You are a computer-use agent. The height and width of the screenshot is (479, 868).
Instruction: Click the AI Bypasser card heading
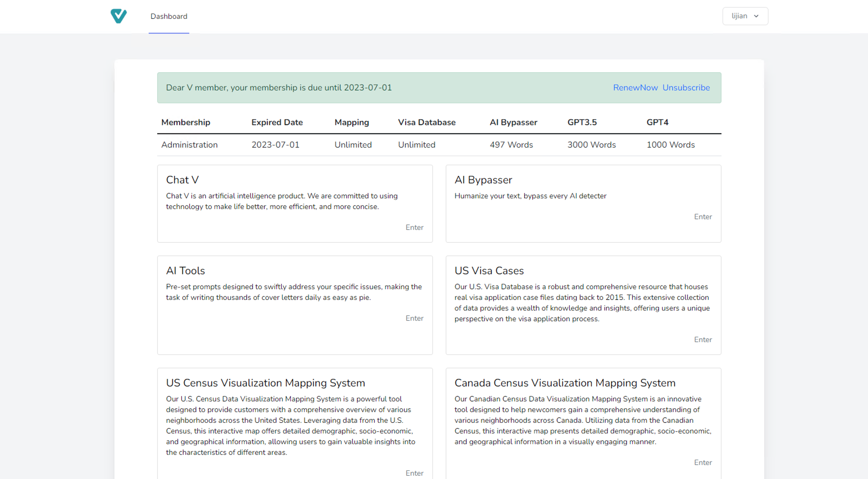pyautogui.click(x=483, y=180)
